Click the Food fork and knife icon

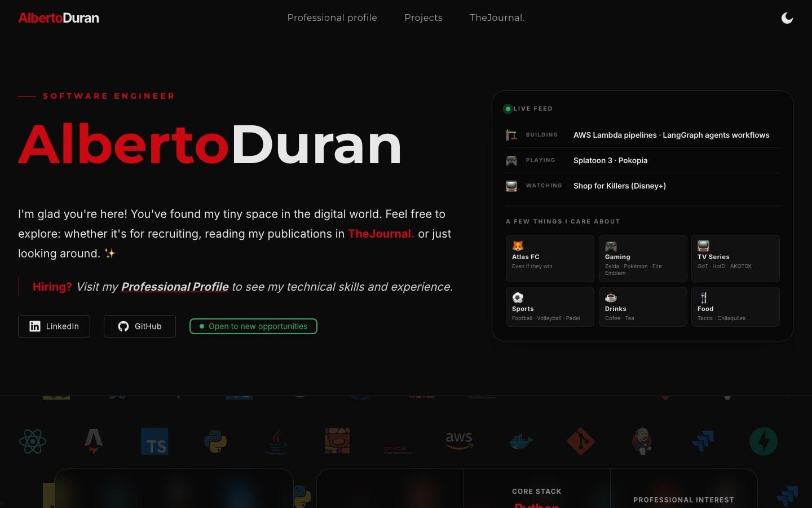[x=703, y=297]
